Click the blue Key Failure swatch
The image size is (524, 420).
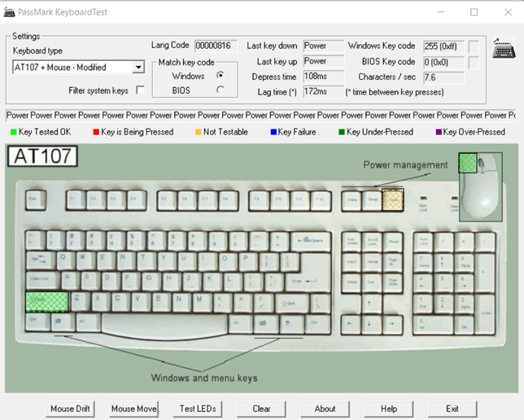pos(273,132)
